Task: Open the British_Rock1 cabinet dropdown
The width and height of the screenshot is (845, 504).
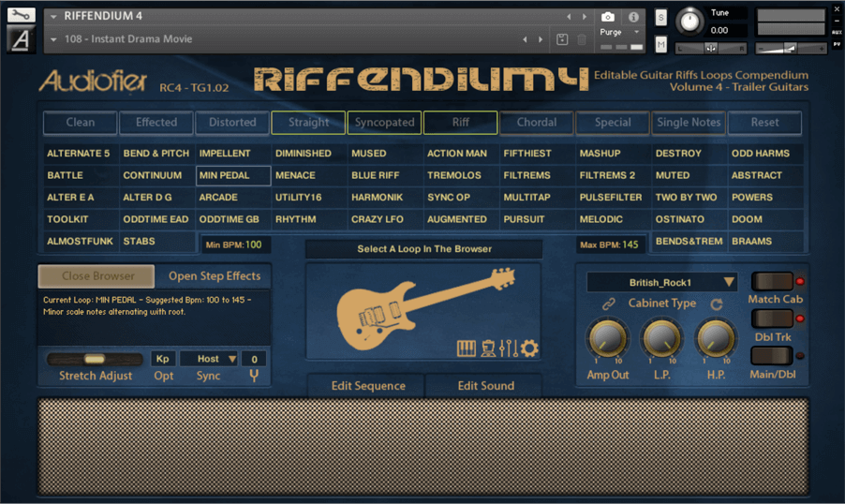Action: 662,283
